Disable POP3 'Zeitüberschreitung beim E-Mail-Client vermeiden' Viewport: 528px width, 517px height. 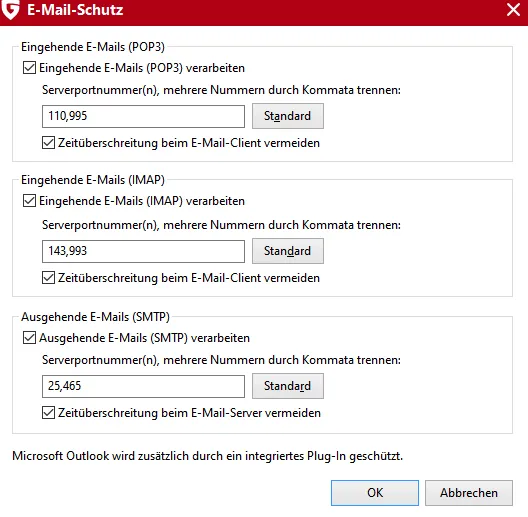(x=48, y=143)
